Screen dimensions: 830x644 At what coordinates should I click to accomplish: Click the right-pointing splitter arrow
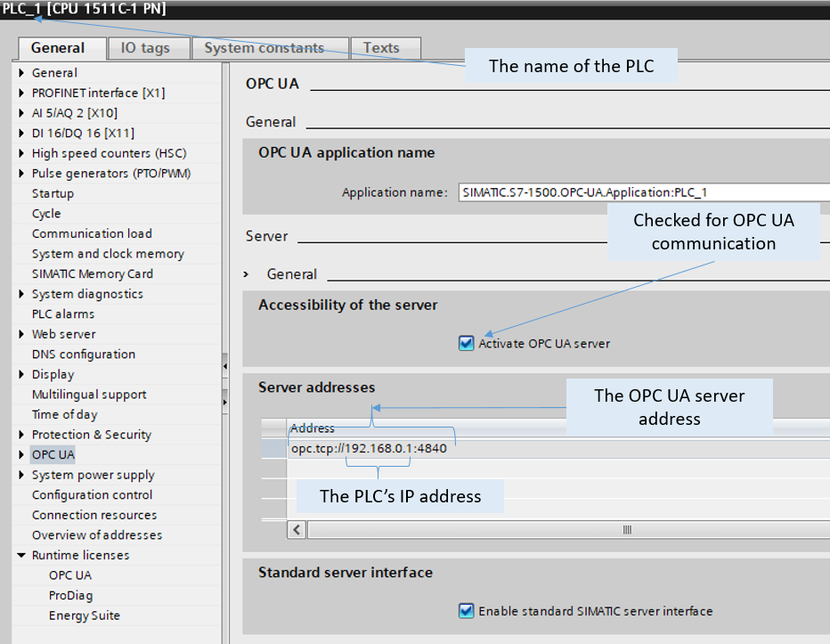[225, 404]
